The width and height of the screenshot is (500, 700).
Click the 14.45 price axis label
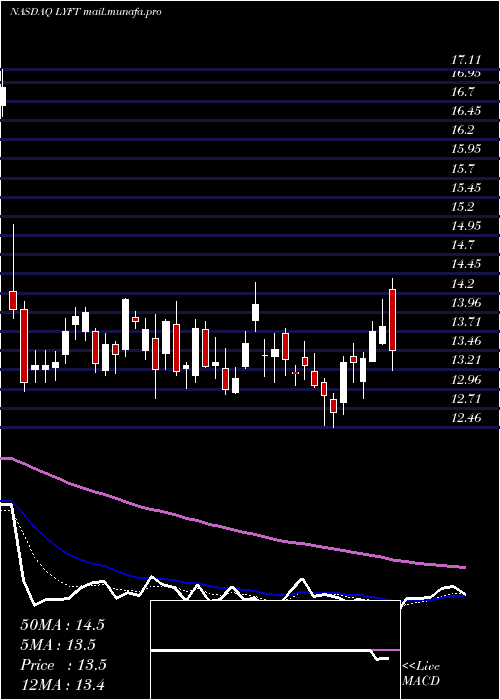click(x=466, y=264)
